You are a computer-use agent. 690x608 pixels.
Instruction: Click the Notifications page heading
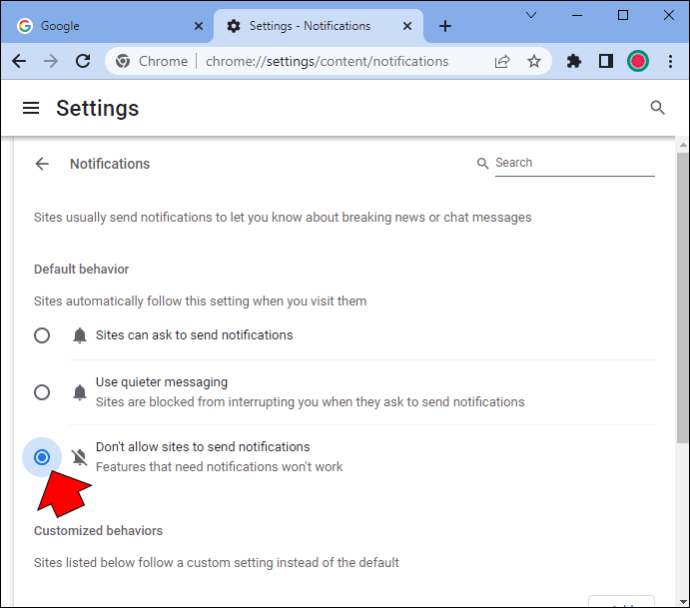[x=110, y=164]
